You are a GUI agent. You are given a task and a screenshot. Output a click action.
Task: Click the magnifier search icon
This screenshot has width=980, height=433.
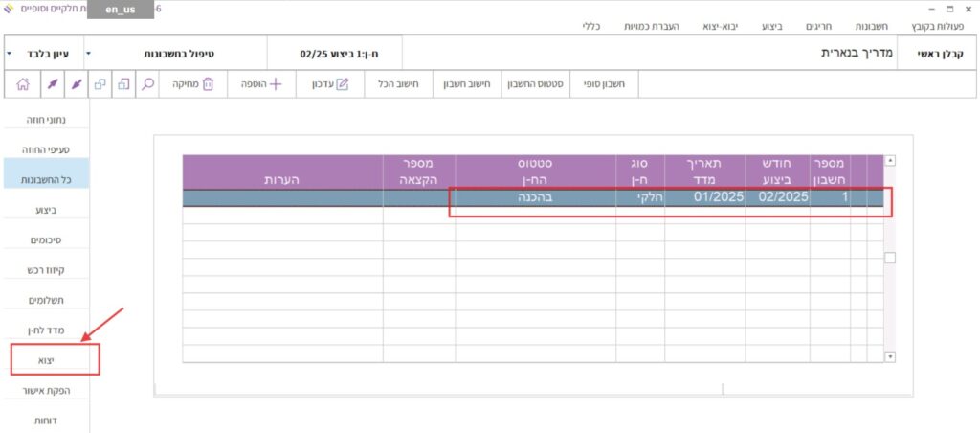coord(148,84)
